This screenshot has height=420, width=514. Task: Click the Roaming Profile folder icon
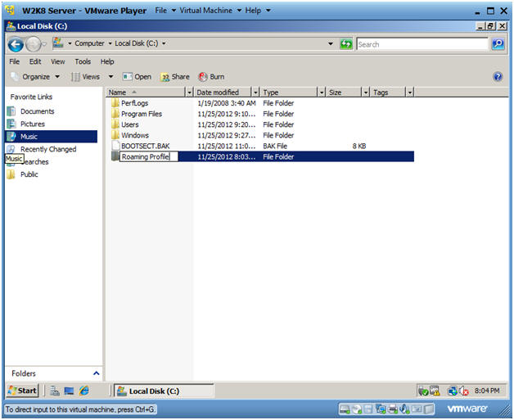[115, 156]
